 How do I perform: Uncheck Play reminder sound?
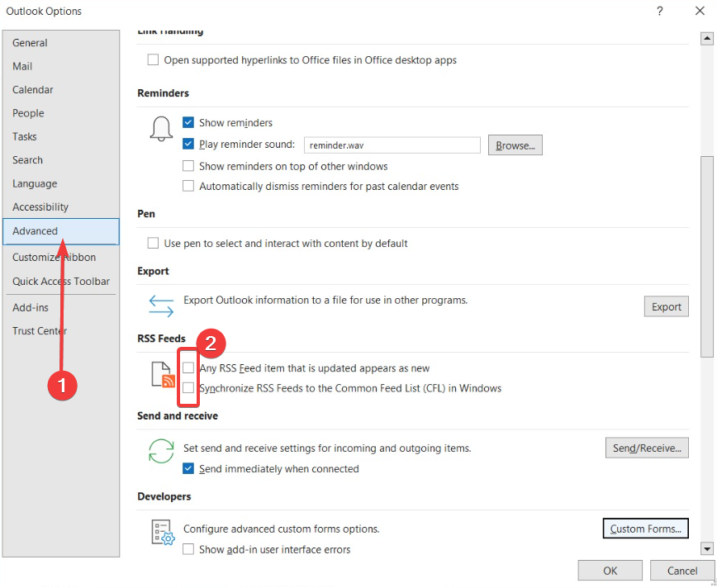(188, 144)
